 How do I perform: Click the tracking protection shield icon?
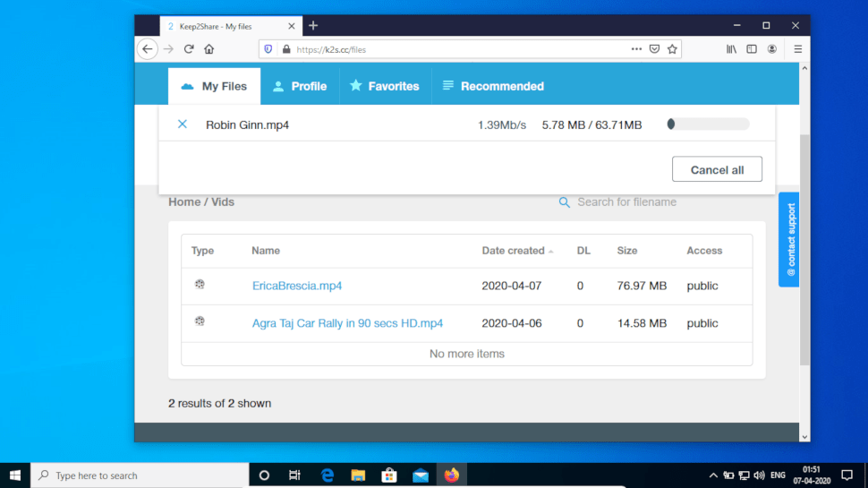268,49
